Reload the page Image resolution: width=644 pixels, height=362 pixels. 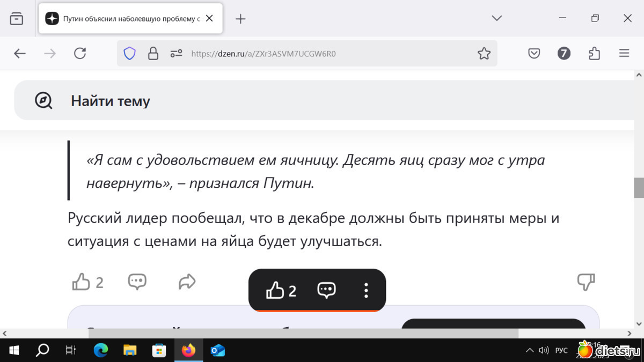80,54
